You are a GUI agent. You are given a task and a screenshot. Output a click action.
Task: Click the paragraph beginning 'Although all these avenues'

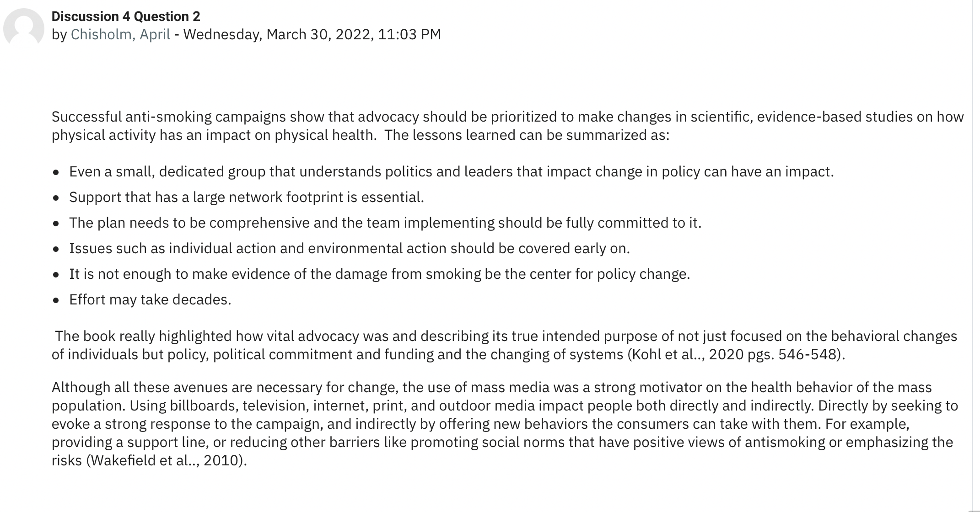click(505, 424)
